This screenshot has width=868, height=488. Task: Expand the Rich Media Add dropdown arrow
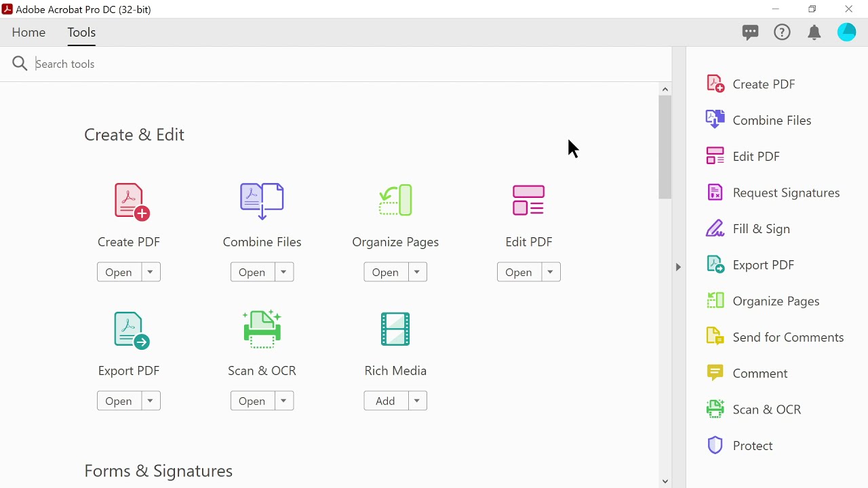pos(417,401)
